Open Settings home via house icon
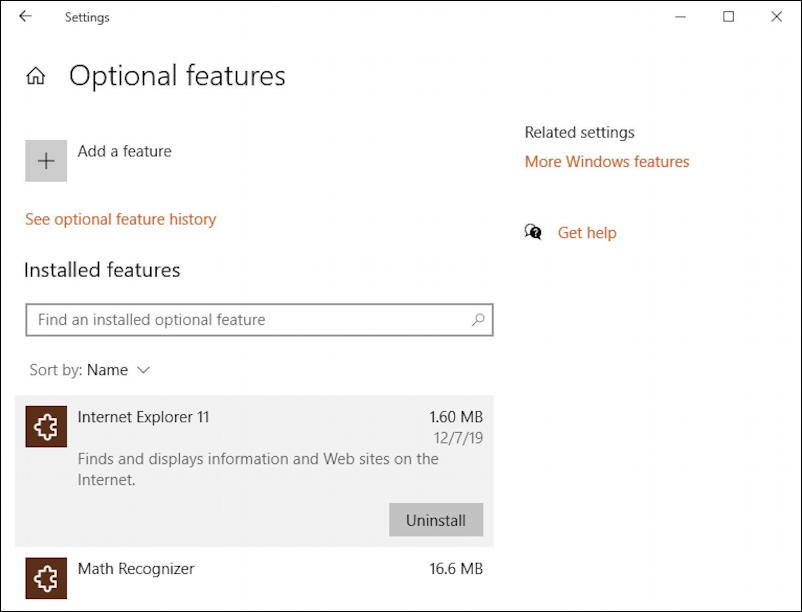Image resolution: width=802 pixels, height=612 pixels. (x=36, y=76)
